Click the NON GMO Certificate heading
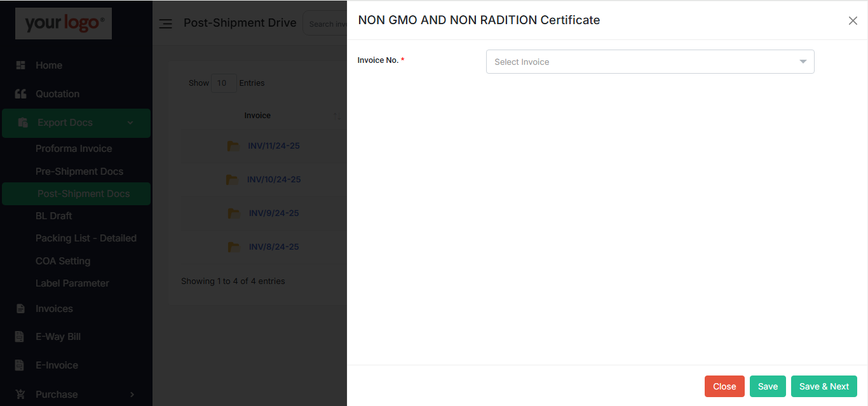This screenshot has width=868, height=406. pos(479,20)
